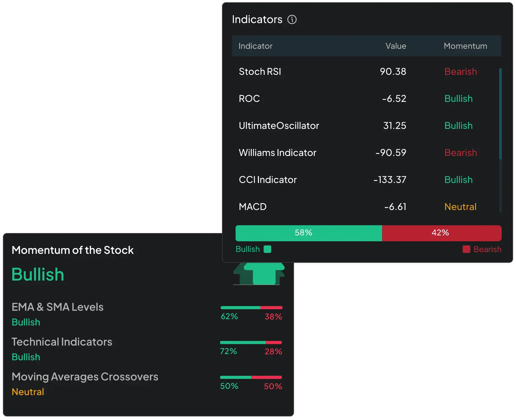Click the green Bullish legend square
Screen dimensions: 516x420
tap(268, 249)
